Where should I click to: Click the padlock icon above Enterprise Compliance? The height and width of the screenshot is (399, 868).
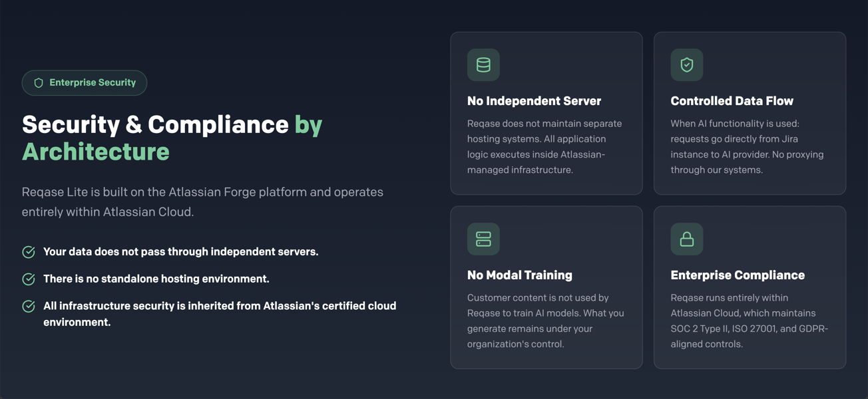pyautogui.click(x=686, y=239)
